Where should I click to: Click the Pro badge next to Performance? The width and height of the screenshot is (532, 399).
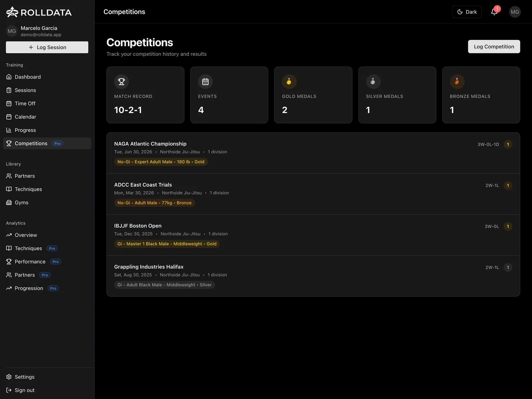[56, 262]
